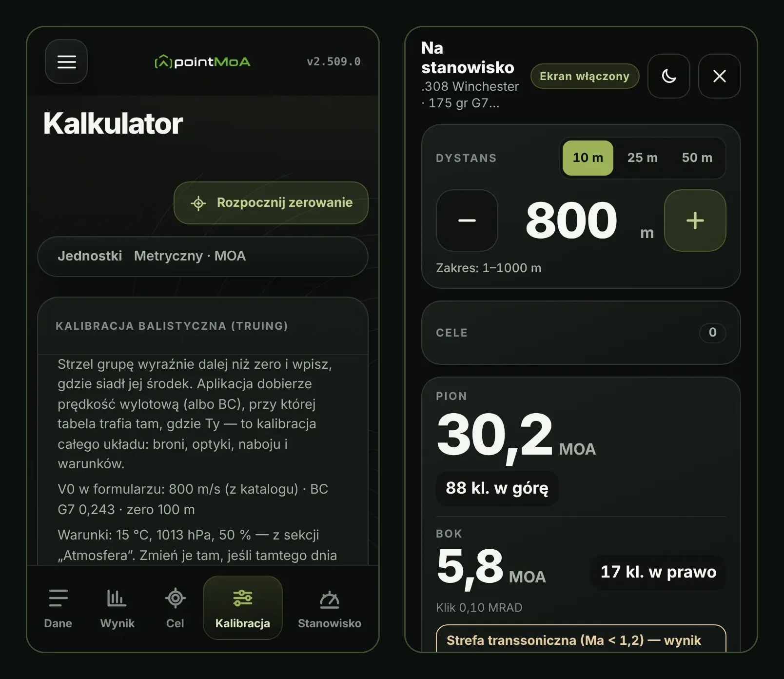784x679 pixels.
Task: Click the Klik 0,10 MRAD label
Action: click(x=479, y=608)
